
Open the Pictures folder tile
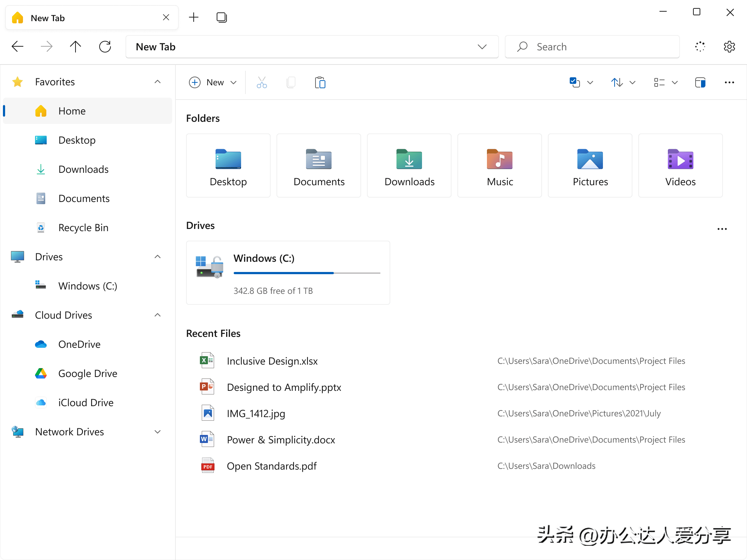click(590, 166)
